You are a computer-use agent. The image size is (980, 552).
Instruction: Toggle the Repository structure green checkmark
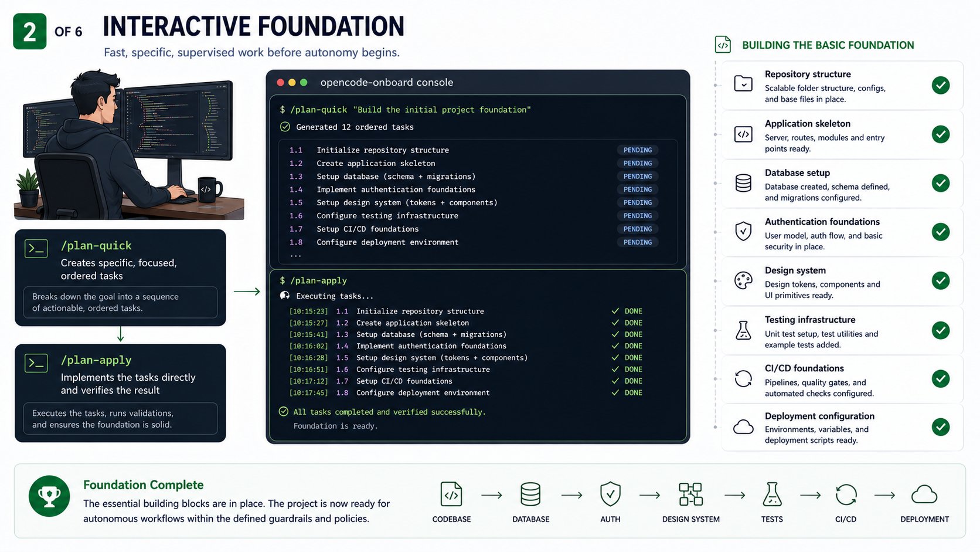click(x=941, y=85)
